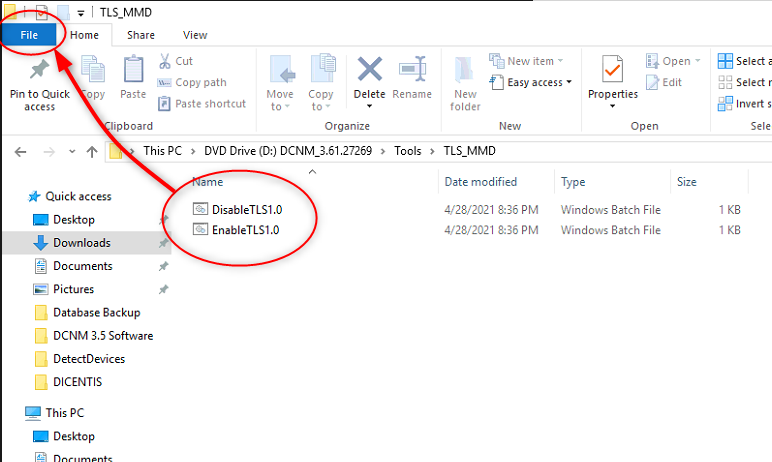Open Downloads in navigation pane
772x462 pixels.
[x=82, y=242]
